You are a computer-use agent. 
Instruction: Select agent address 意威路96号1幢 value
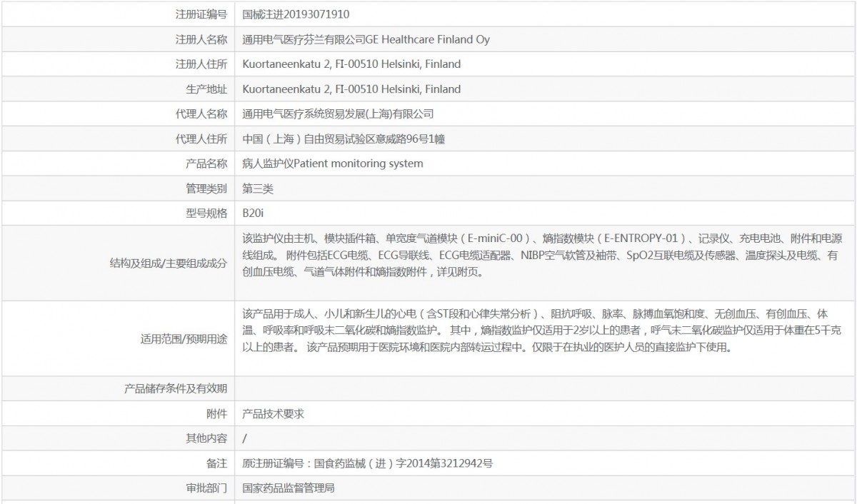pyautogui.click(x=344, y=138)
